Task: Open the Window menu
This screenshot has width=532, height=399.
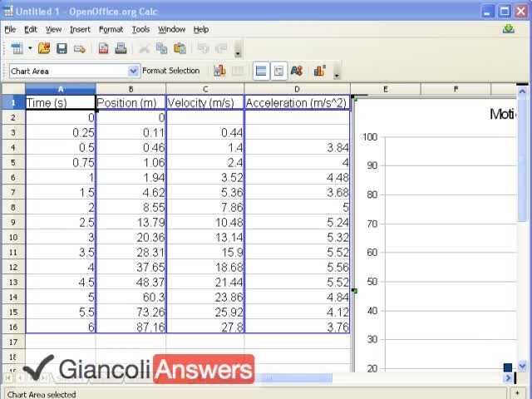Action: [172, 30]
